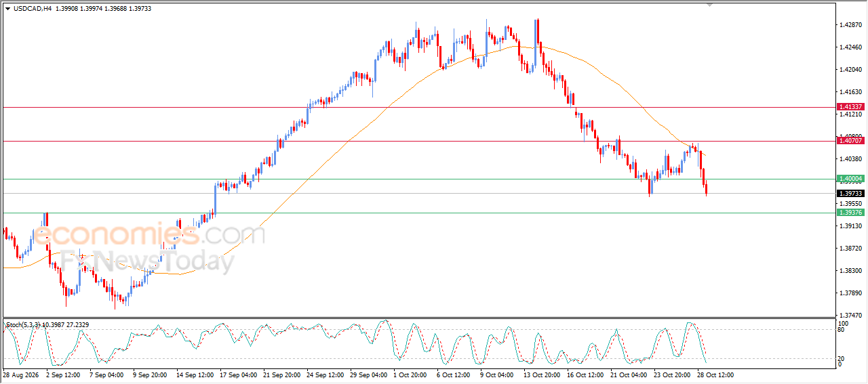The width and height of the screenshot is (868, 384).
Task: Click the OHLC values 1.39908 1.39974 1.39688 1.39733
Action: 104,8
